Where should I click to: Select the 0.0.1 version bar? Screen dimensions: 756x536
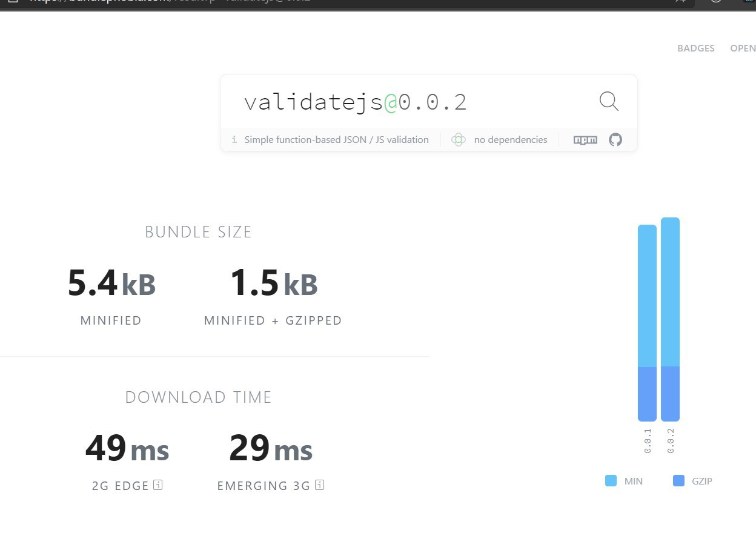[647, 323]
